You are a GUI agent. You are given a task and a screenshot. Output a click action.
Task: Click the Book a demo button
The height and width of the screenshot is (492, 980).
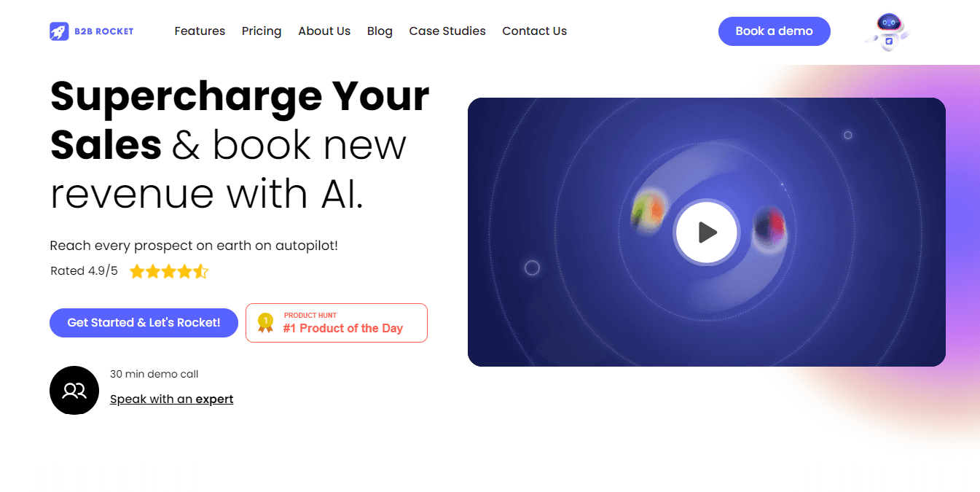(x=775, y=31)
